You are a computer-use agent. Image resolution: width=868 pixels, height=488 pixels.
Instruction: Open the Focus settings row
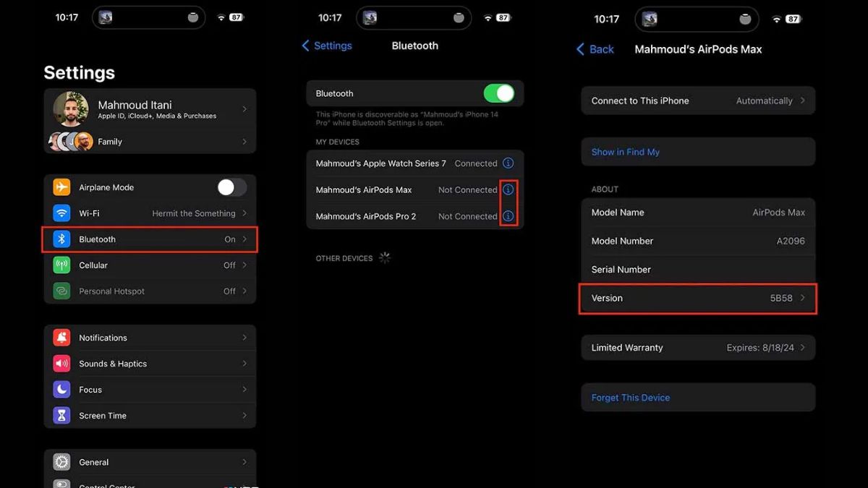150,390
